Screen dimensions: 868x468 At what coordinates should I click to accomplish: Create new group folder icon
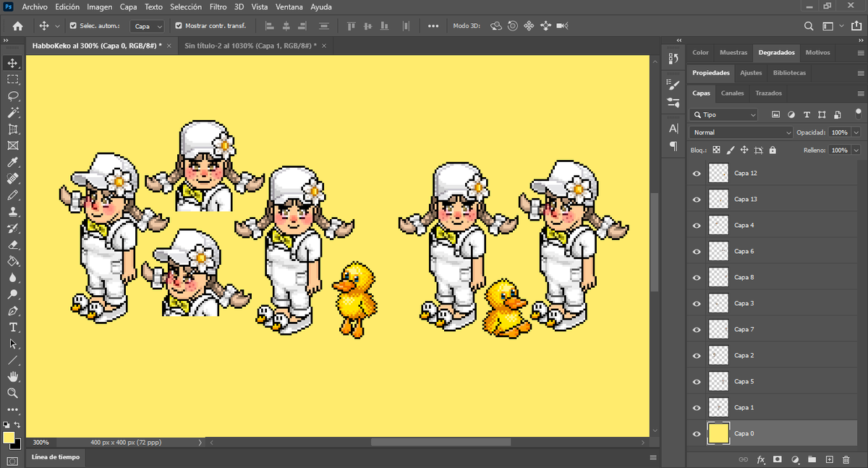click(812, 459)
